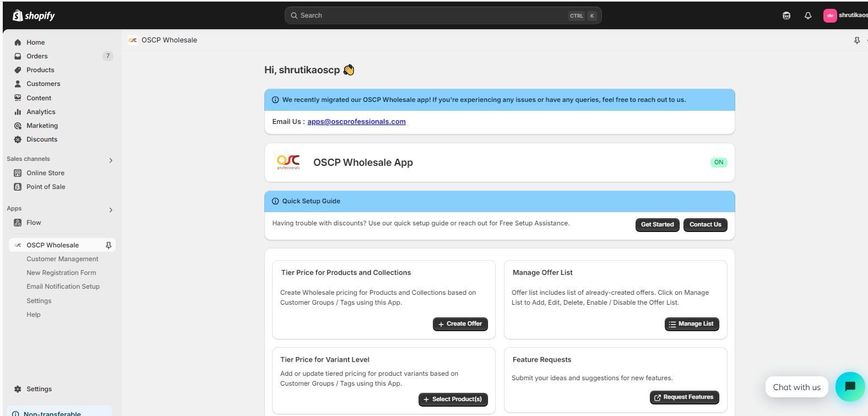Open apps@oscprofessionals.com email link
The height and width of the screenshot is (416, 868).
click(356, 122)
